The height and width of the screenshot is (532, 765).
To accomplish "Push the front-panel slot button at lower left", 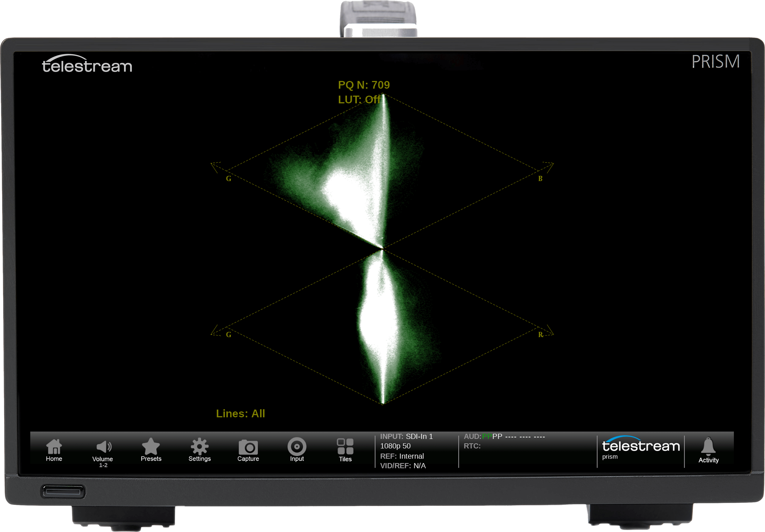I will pos(63,492).
